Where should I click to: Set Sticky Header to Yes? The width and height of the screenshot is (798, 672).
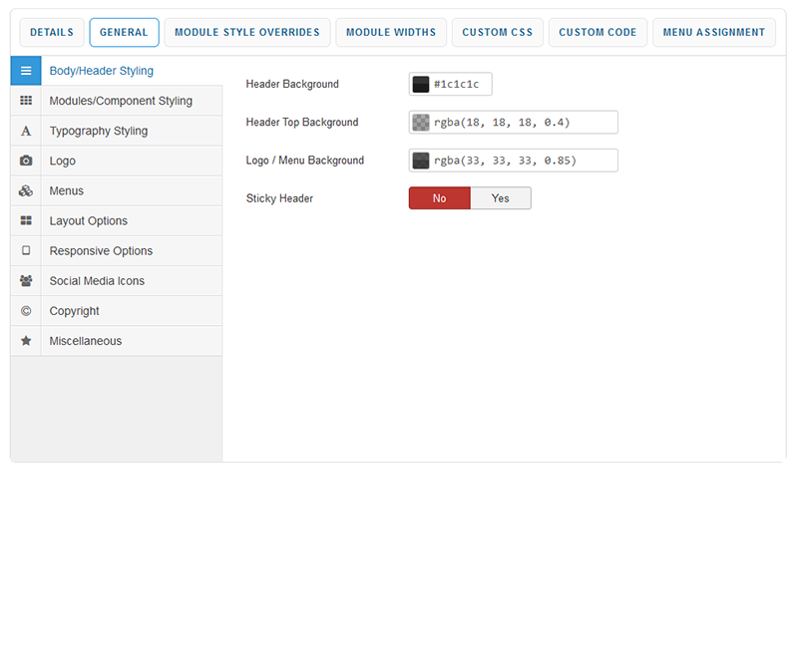point(500,198)
